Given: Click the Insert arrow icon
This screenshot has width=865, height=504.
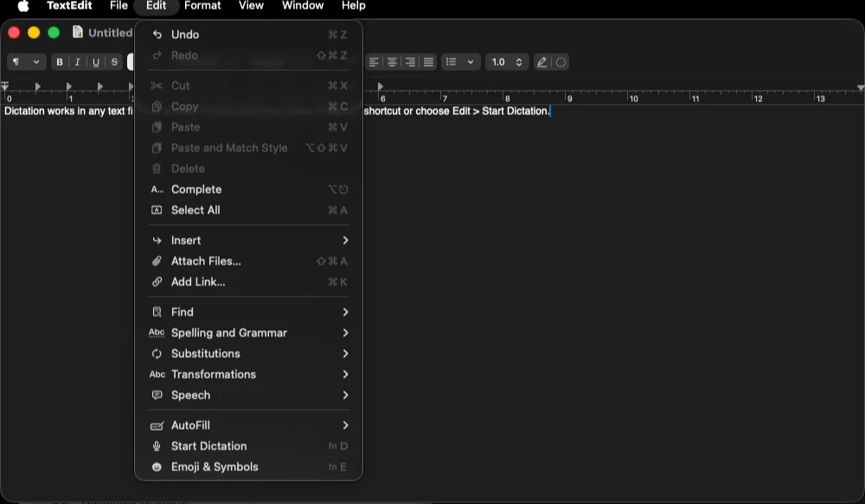Looking at the screenshot, I should tap(157, 240).
